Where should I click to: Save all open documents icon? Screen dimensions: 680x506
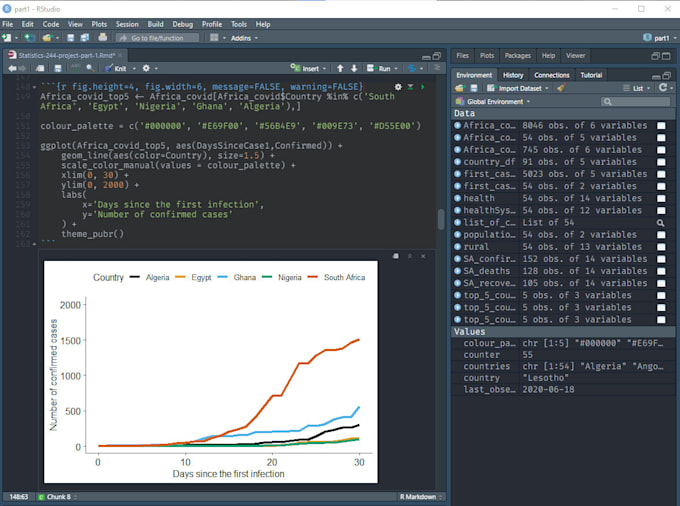pyautogui.click(x=85, y=38)
